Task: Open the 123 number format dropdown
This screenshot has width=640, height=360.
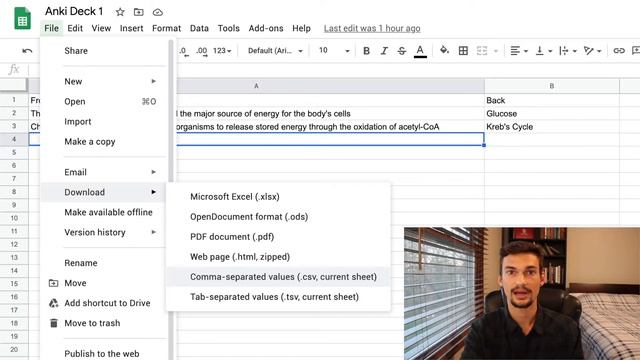Action: coord(222,51)
